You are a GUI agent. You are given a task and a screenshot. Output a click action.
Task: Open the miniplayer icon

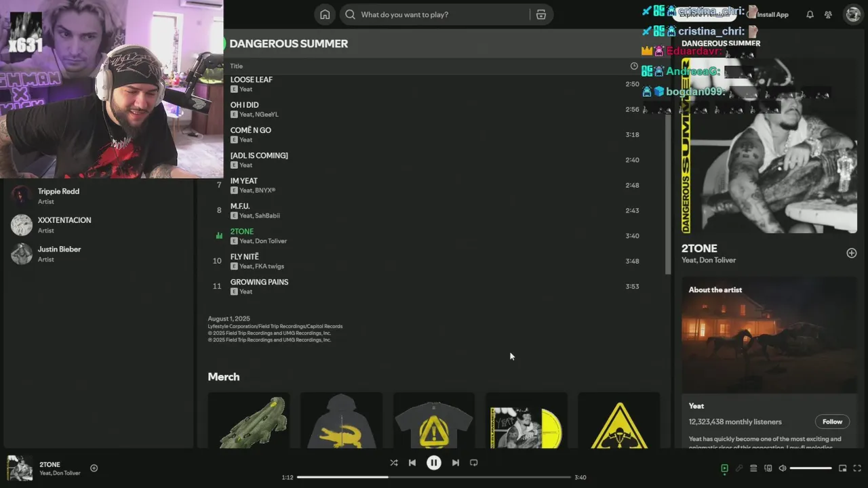(x=842, y=468)
